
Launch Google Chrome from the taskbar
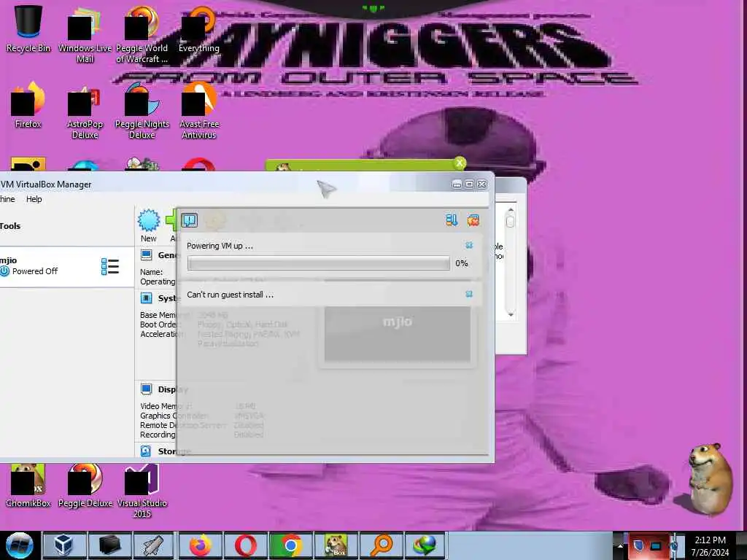pyautogui.click(x=290, y=545)
